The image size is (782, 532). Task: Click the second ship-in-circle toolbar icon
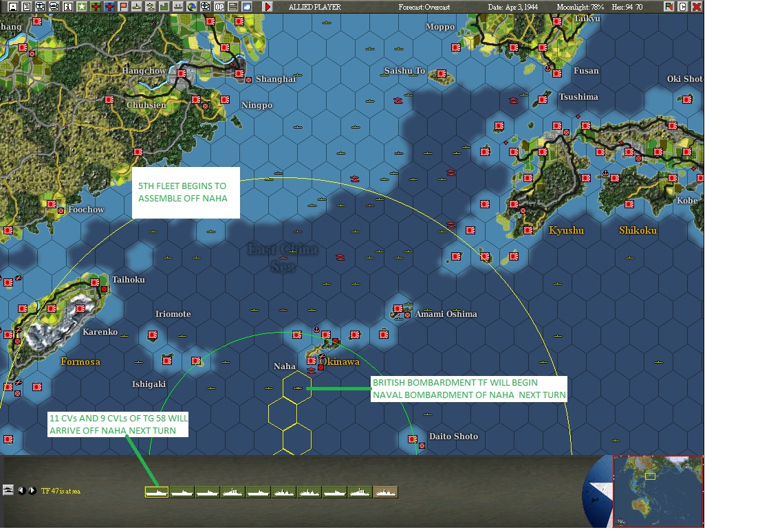click(54, 6)
